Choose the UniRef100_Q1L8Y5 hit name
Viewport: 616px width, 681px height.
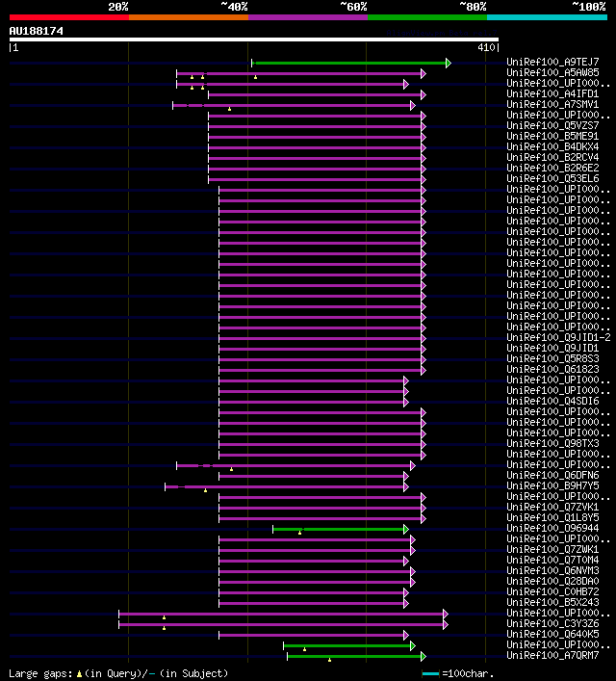click(x=552, y=517)
